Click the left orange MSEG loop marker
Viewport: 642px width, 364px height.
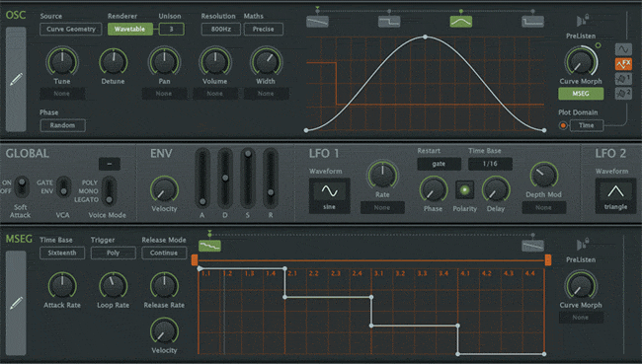[x=195, y=259]
